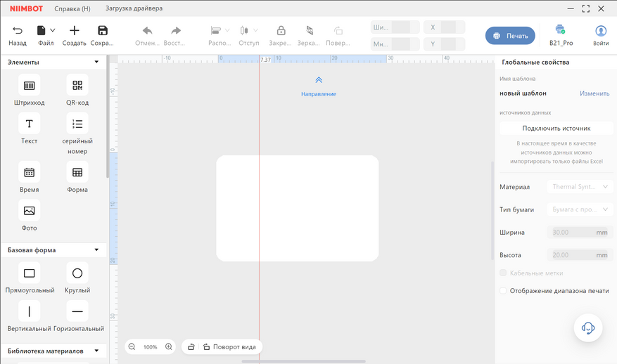Insert a серийный номер element
The width and height of the screenshot is (617, 364).
[77, 124]
